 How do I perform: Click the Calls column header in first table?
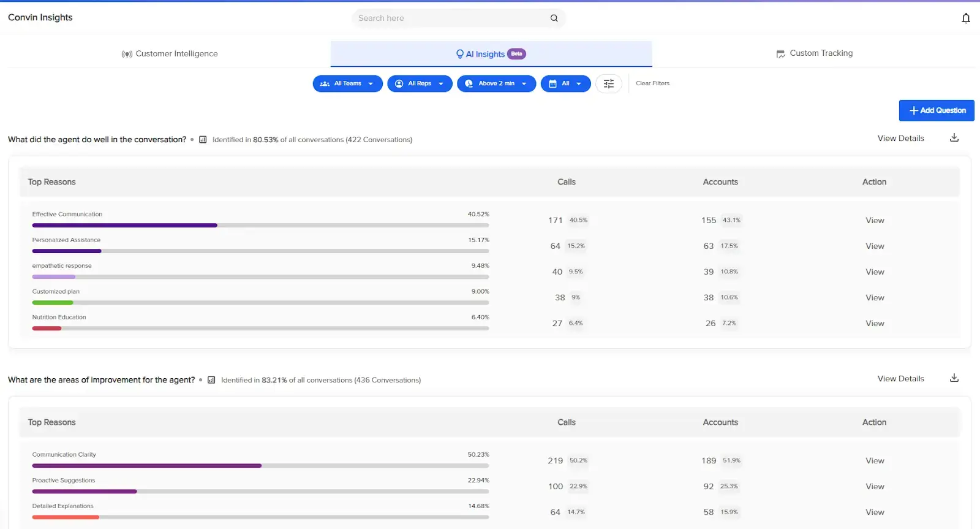tap(567, 182)
